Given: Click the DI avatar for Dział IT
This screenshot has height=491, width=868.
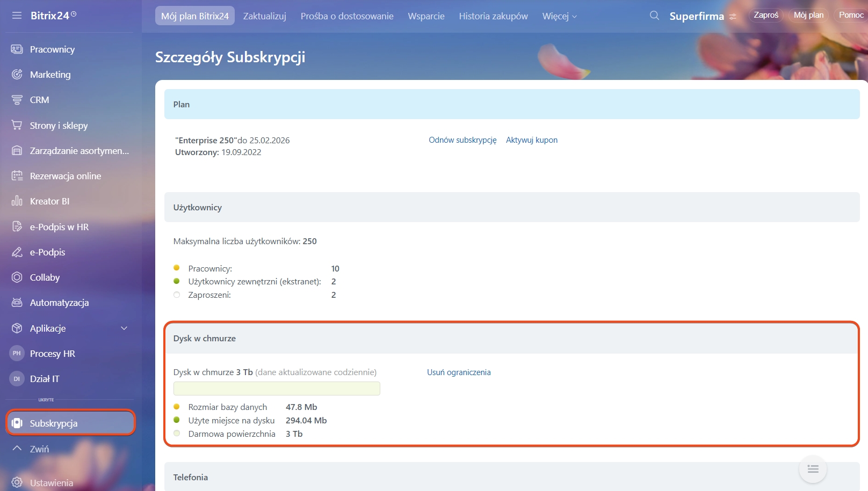Looking at the screenshot, I should point(17,379).
